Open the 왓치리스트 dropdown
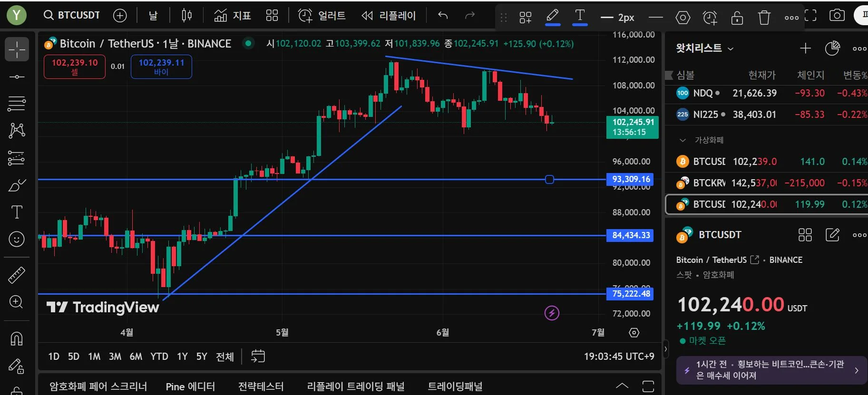The width and height of the screenshot is (868, 395). click(x=705, y=48)
